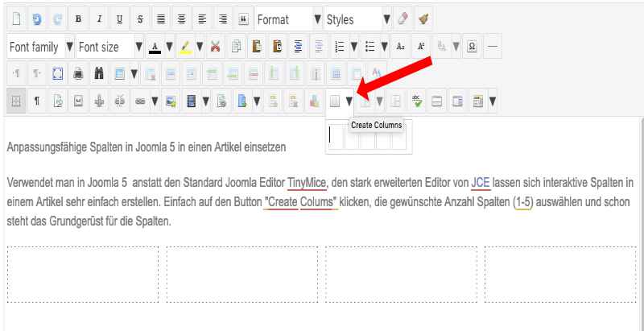The width and height of the screenshot is (644, 331).
Task: Click the cut scissors icon
Action: coord(216,47)
